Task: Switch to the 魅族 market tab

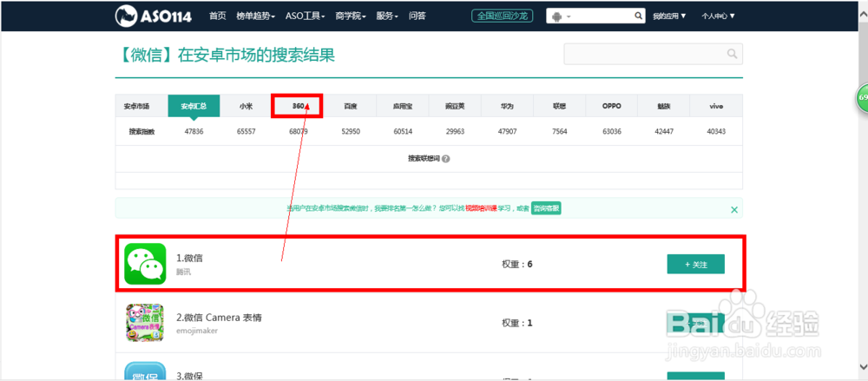Action: (x=664, y=106)
